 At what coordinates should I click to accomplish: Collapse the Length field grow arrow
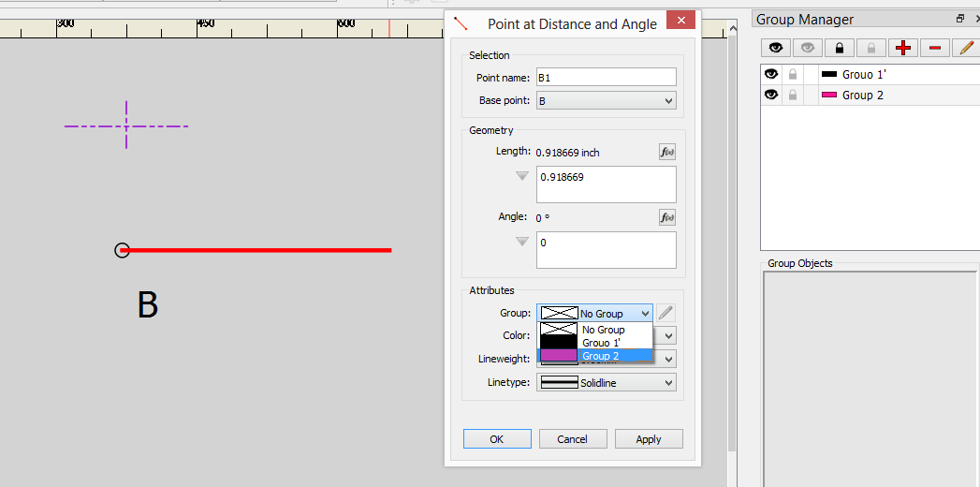(x=523, y=176)
